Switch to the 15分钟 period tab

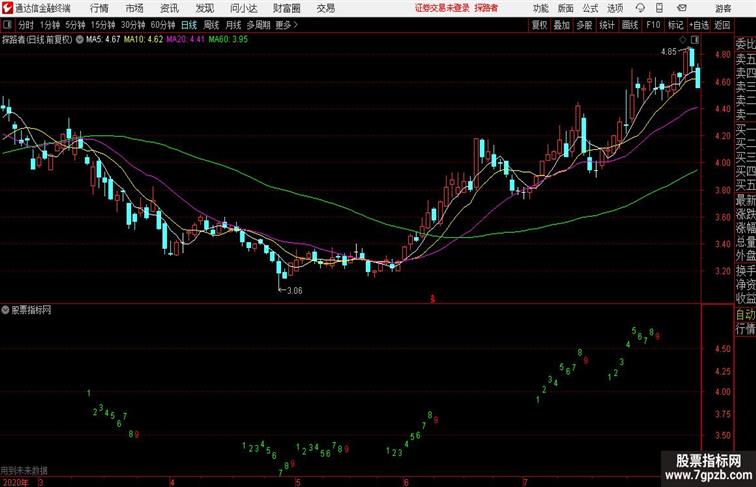(103, 25)
